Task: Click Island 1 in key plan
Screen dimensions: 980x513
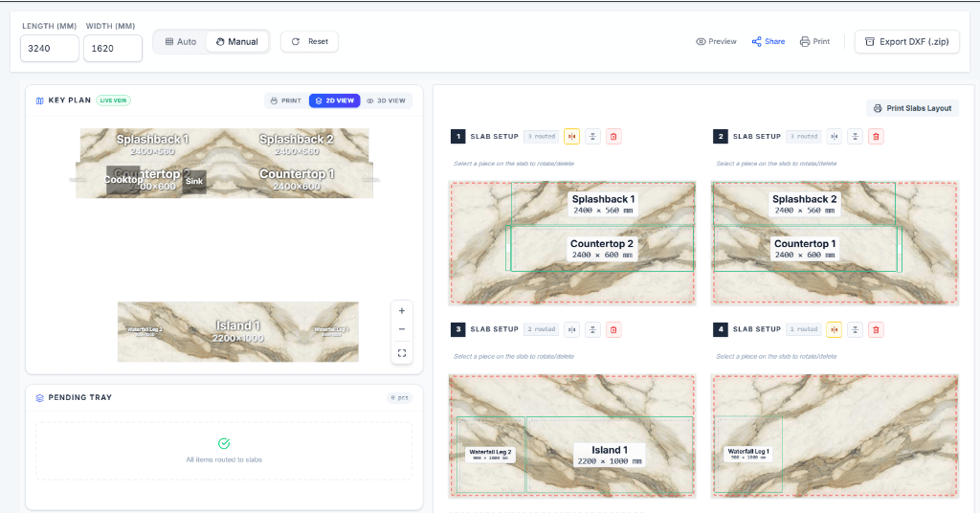Action: click(x=238, y=331)
